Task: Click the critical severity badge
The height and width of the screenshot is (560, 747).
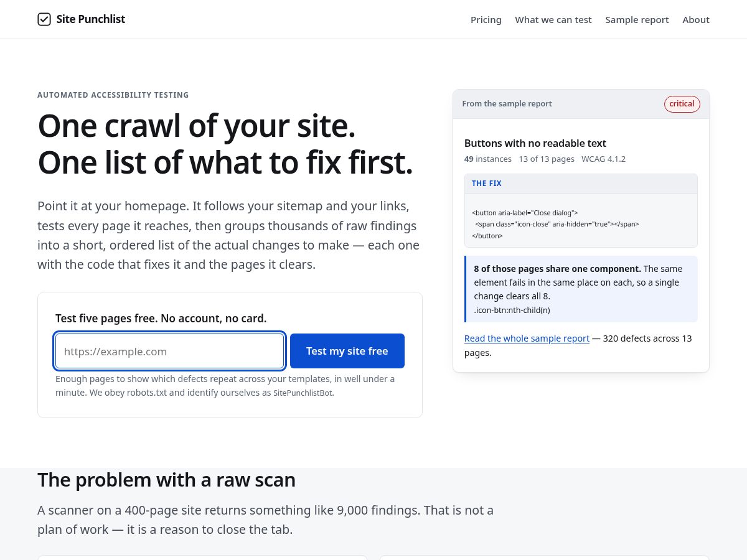Action: pyautogui.click(x=682, y=104)
